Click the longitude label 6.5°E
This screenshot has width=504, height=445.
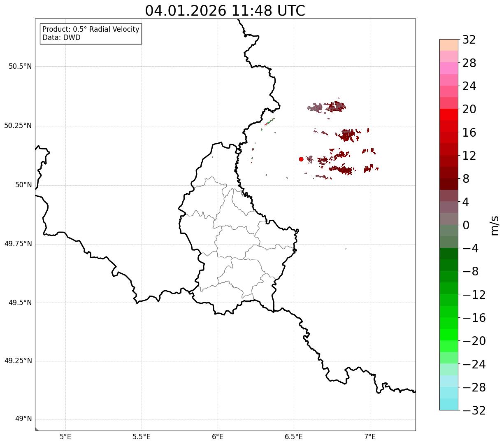[294, 437]
